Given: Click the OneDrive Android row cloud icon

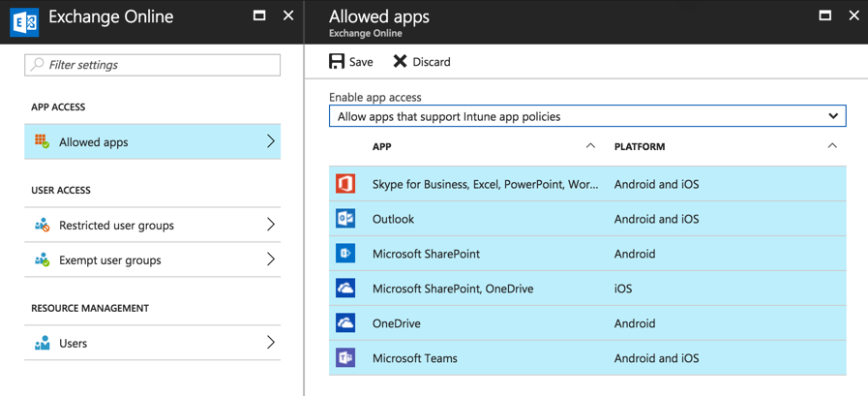Looking at the screenshot, I should click(x=345, y=323).
